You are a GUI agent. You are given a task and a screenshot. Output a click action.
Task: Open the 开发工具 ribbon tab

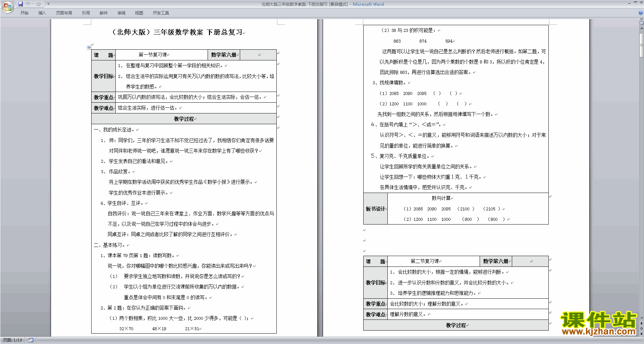(161, 13)
